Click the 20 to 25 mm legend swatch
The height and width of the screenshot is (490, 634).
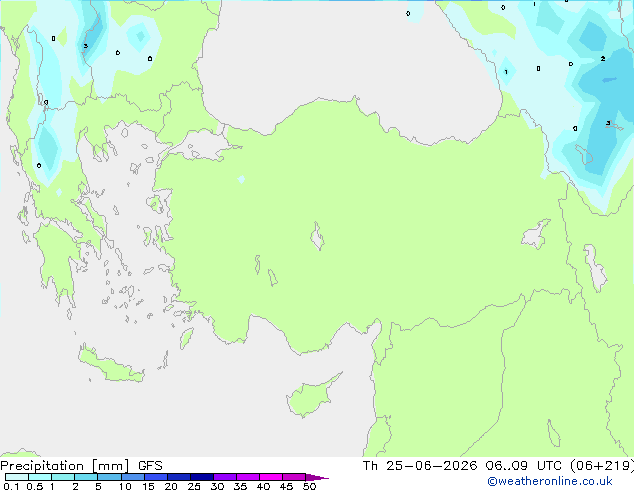179,477
